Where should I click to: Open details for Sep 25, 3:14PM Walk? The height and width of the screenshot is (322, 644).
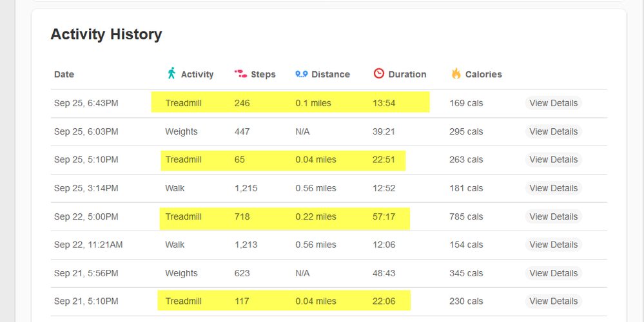pos(553,188)
